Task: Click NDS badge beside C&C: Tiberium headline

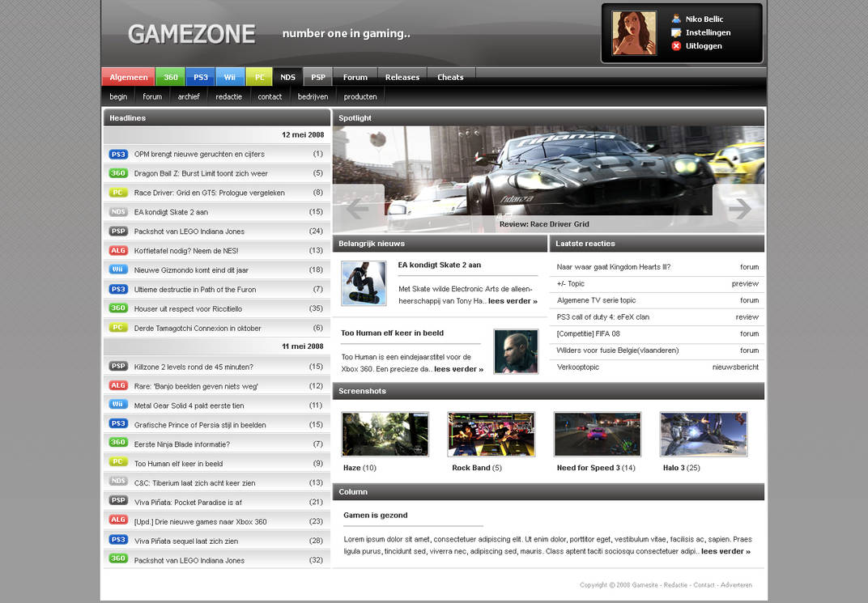Action: click(x=118, y=482)
